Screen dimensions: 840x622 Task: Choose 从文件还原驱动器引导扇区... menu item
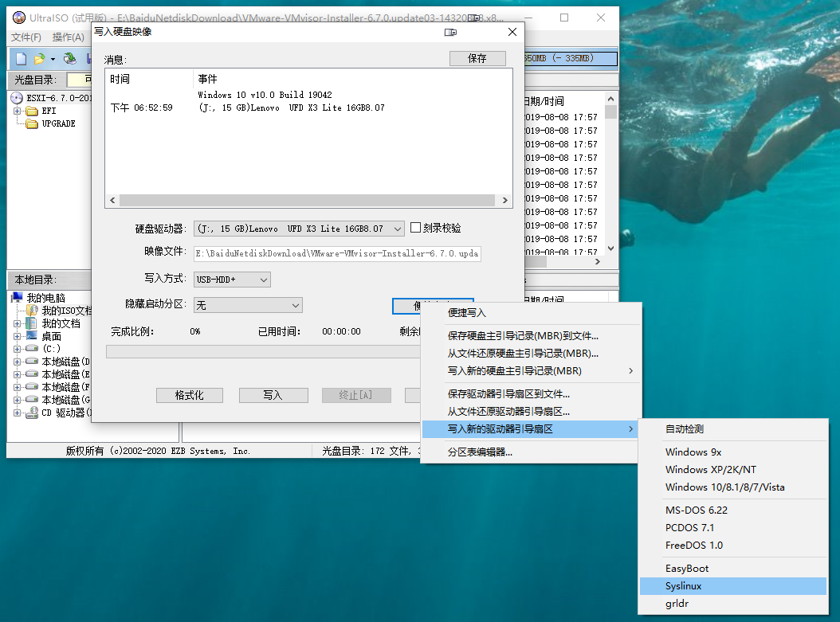pyautogui.click(x=531, y=412)
